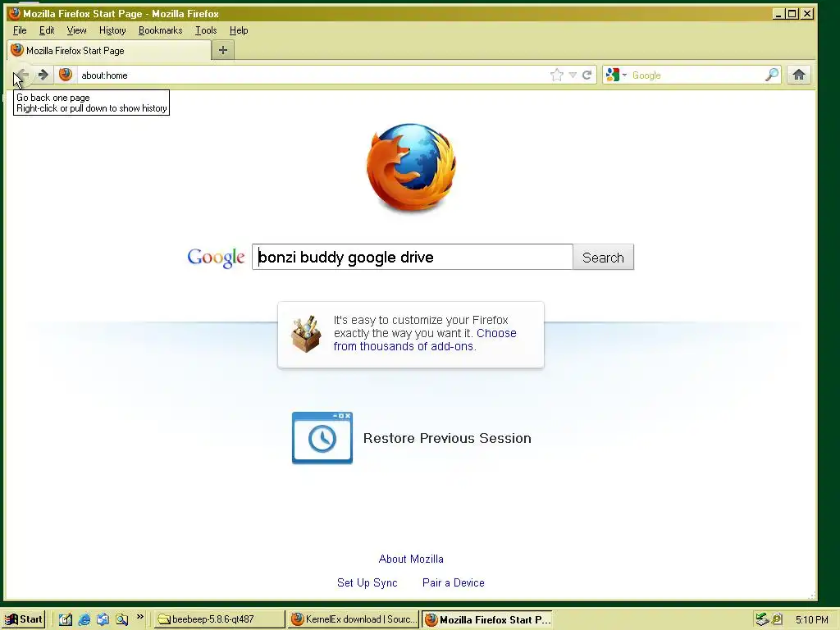The height and width of the screenshot is (630, 840).
Task: Open the address bar history dropdown arrow
Action: 573,75
